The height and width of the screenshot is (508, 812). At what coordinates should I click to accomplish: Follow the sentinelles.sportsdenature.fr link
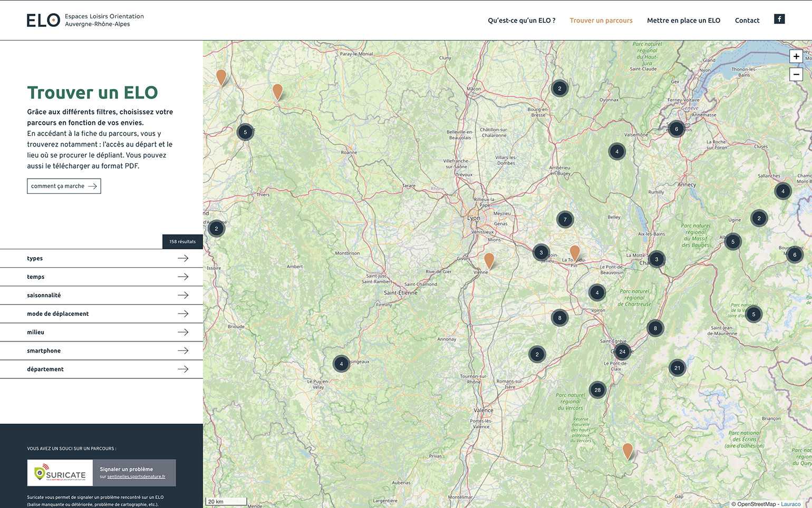click(136, 477)
